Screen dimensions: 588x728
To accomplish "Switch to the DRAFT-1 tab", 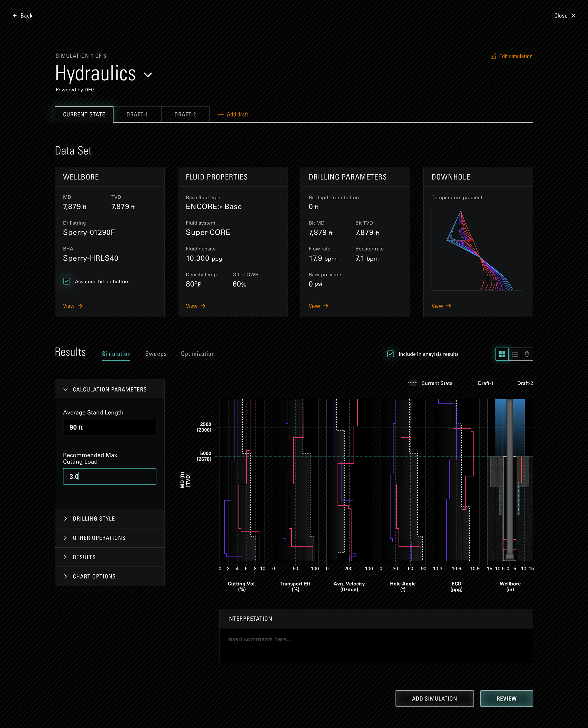I will coord(137,114).
